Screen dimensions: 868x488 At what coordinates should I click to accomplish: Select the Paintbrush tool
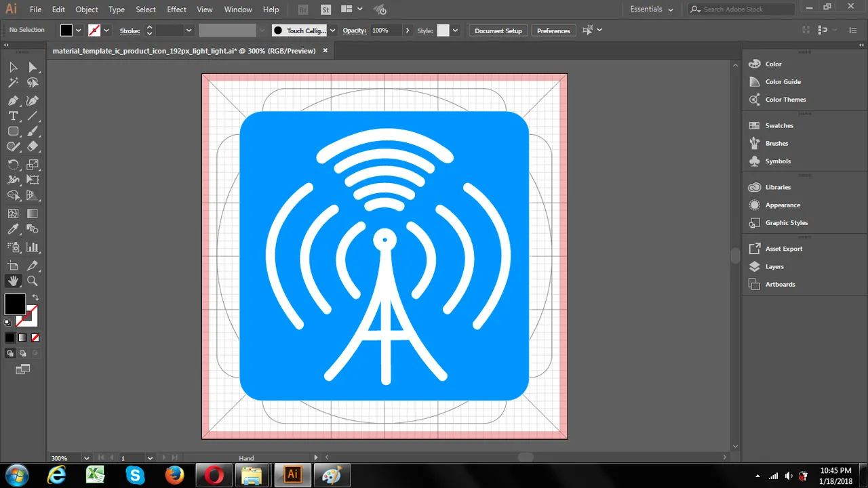tap(33, 131)
